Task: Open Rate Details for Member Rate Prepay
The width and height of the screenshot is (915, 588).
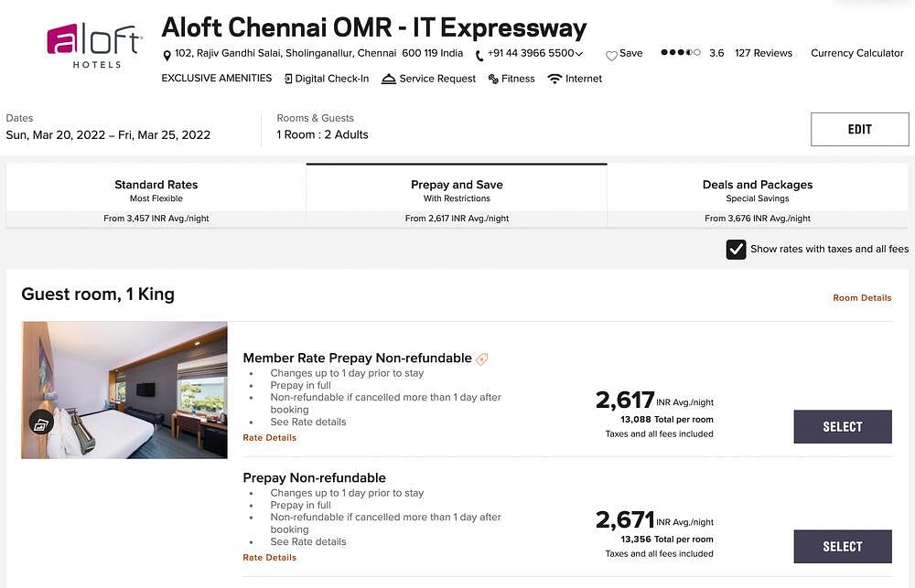Action: click(x=270, y=437)
